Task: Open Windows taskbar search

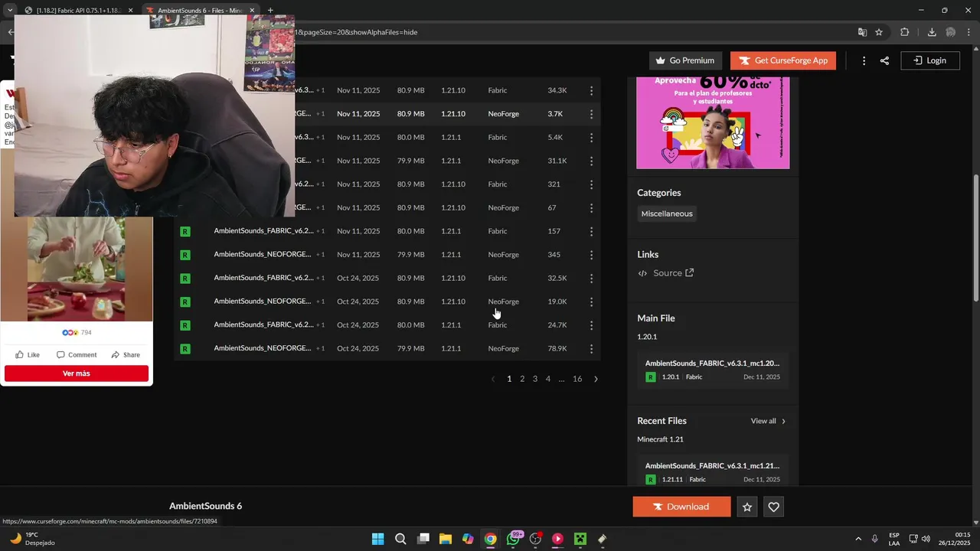Action: 400,539
